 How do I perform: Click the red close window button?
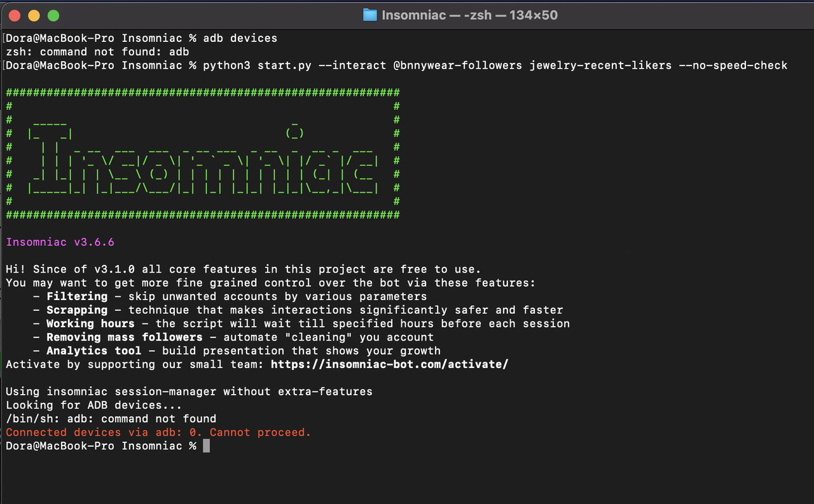point(15,15)
